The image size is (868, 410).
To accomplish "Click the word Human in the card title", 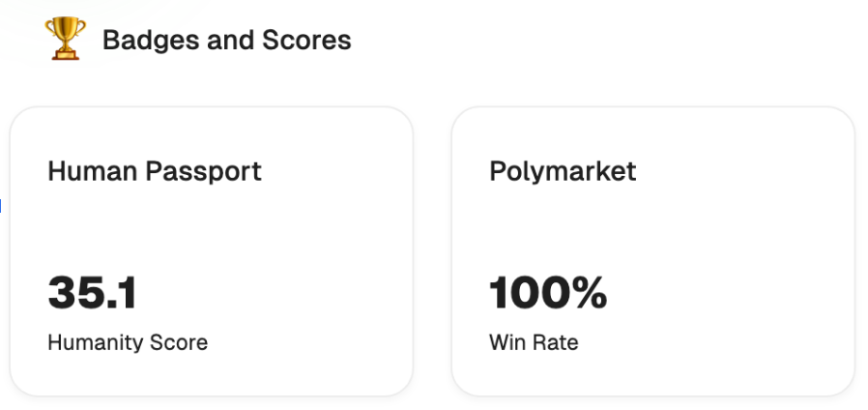I will 93,172.
